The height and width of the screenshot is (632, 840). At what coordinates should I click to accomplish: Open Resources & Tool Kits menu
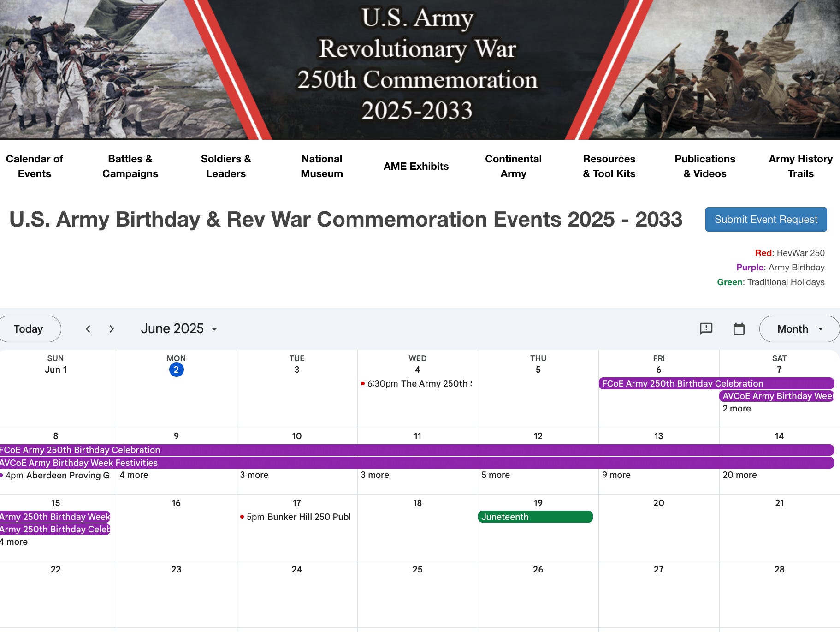(x=609, y=166)
